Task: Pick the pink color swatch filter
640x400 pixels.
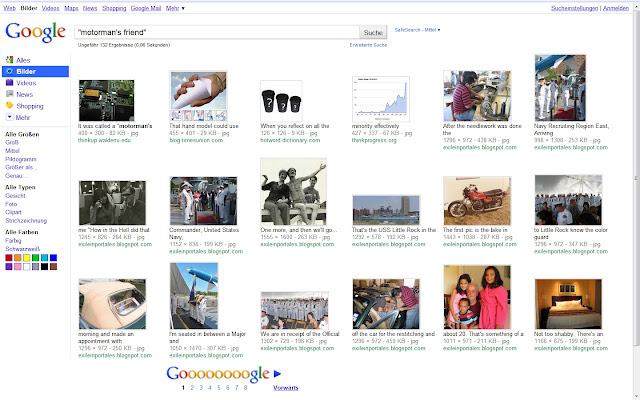Action: point(18,267)
